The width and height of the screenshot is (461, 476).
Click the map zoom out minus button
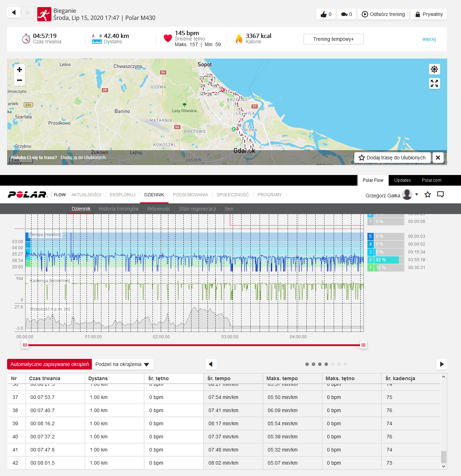(20, 80)
